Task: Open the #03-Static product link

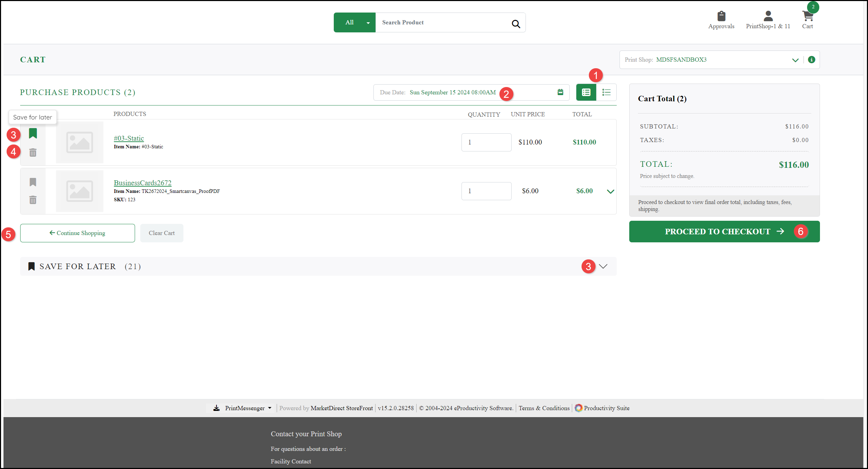Action: coord(129,138)
